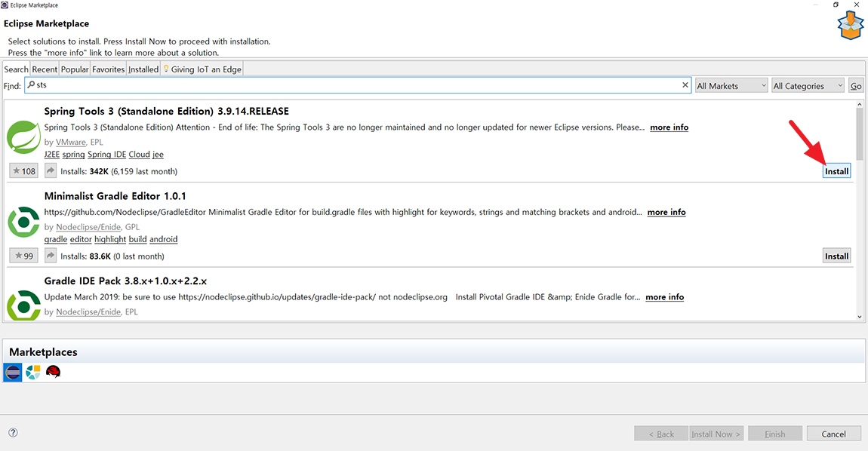Click the magnifier icon in Find field
Viewport: 868px width, 451px height.
(x=31, y=84)
